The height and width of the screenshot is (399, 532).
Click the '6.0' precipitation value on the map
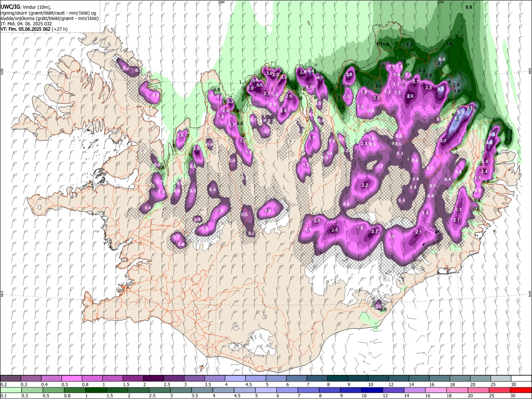click(x=461, y=112)
